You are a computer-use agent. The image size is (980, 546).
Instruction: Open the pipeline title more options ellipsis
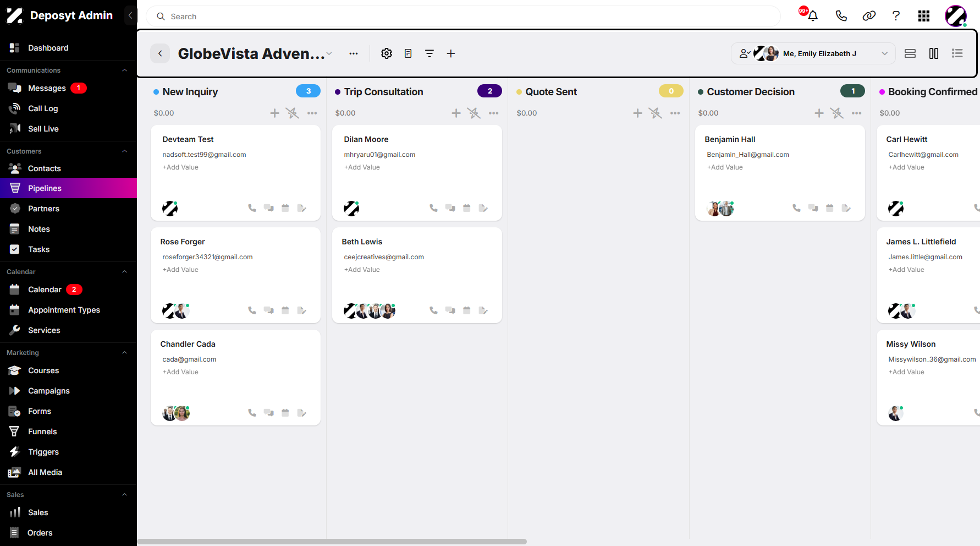[354, 53]
